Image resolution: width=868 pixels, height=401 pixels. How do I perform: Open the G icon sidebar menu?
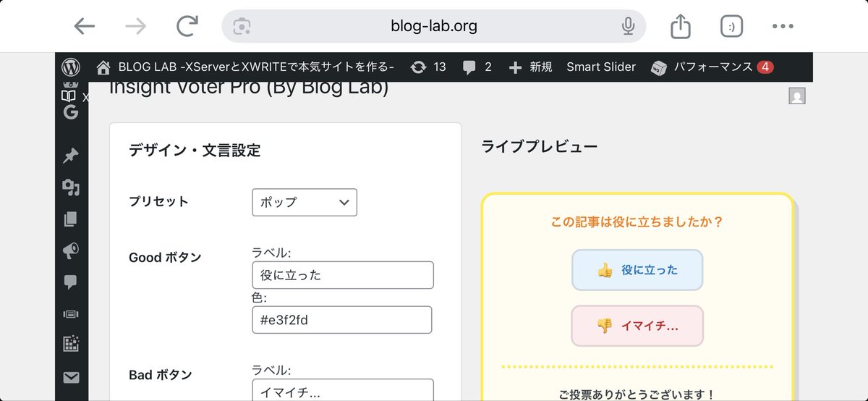coord(70,112)
